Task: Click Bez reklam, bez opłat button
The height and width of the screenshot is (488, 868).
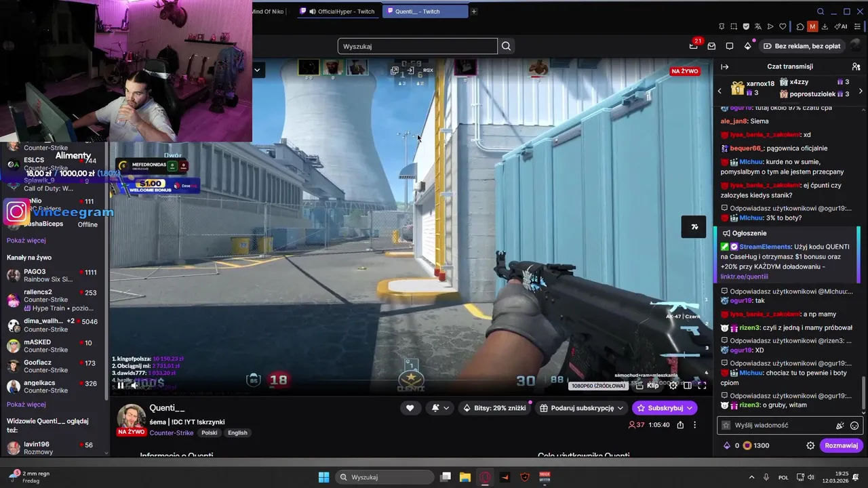Action: click(802, 46)
